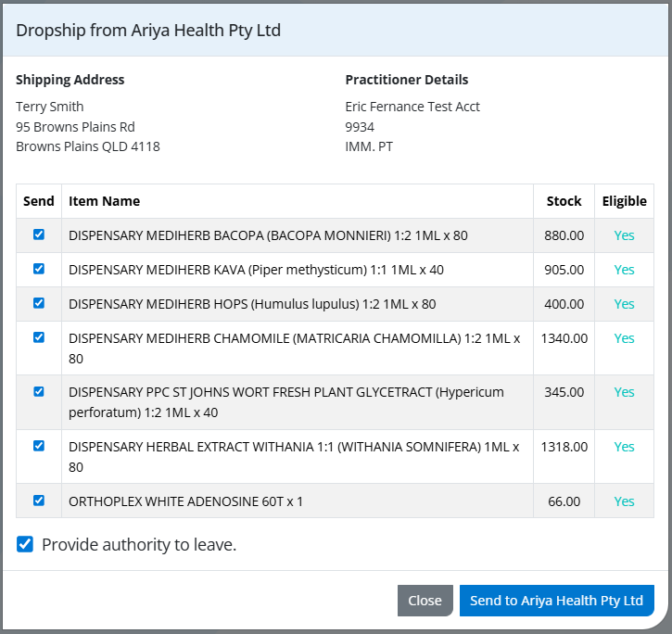This screenshot has width=672, height=634.
Task: Select the KAVA Piper methysticum item name
Action: click(x=256, y=270)
